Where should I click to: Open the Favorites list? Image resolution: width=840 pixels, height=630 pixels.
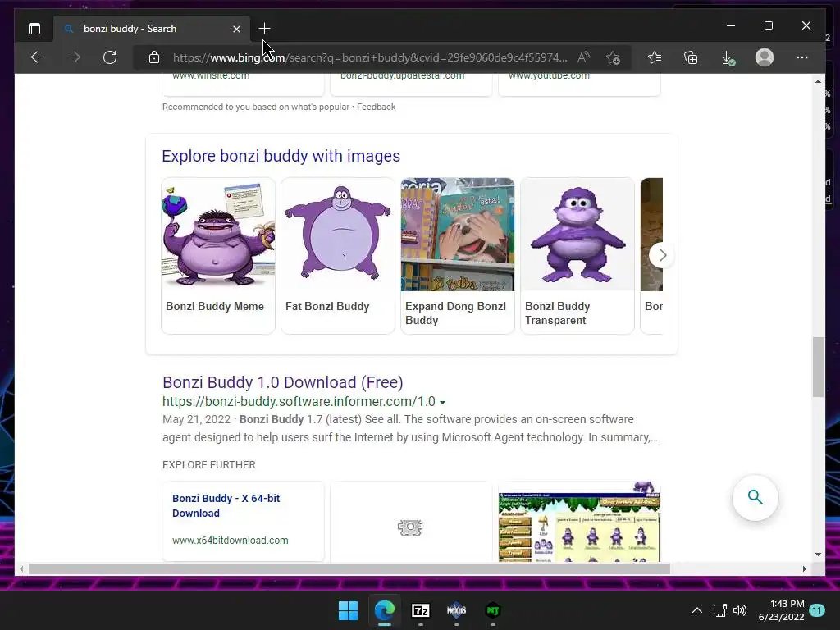tap(655, 57)
